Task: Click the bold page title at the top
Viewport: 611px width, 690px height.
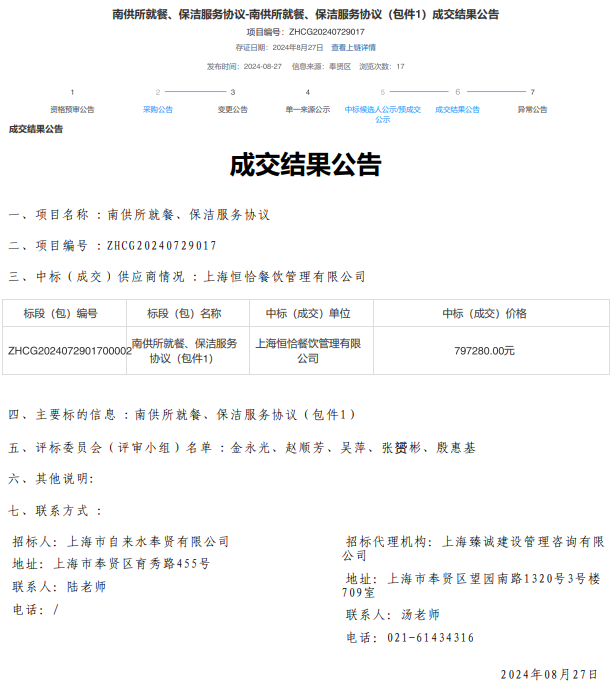Action: (305, 14)
